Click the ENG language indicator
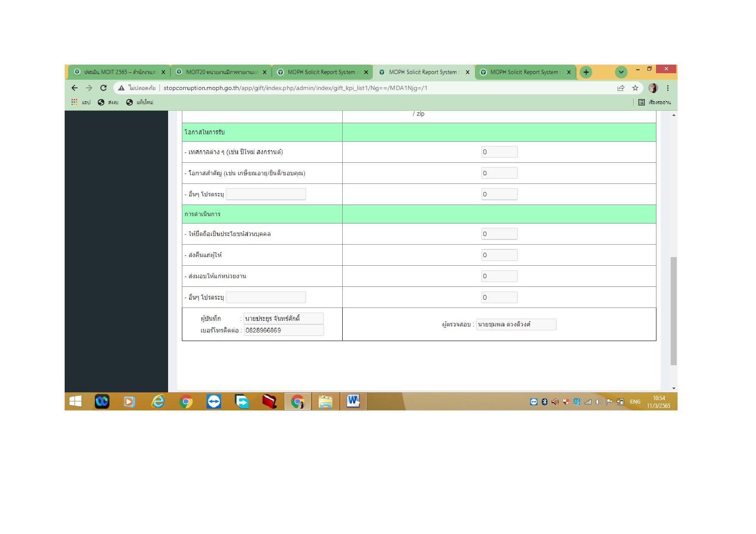Screen dimensions: 756x534 (635, 402)
